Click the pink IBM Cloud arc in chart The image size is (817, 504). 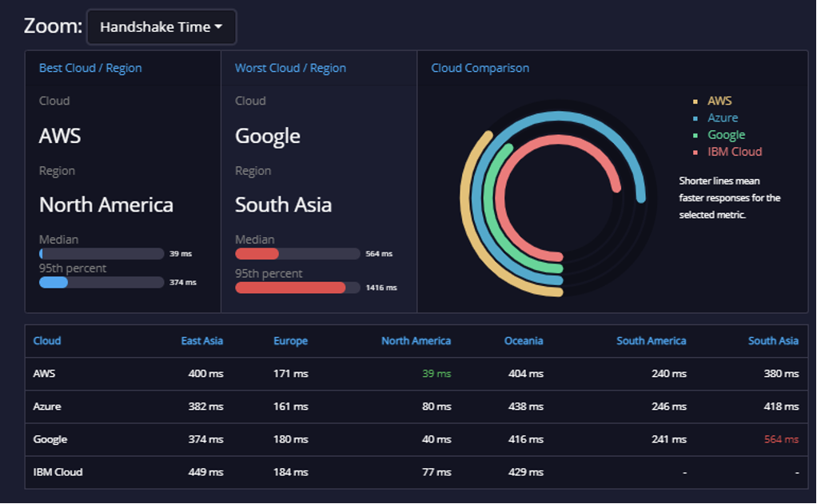559,140
